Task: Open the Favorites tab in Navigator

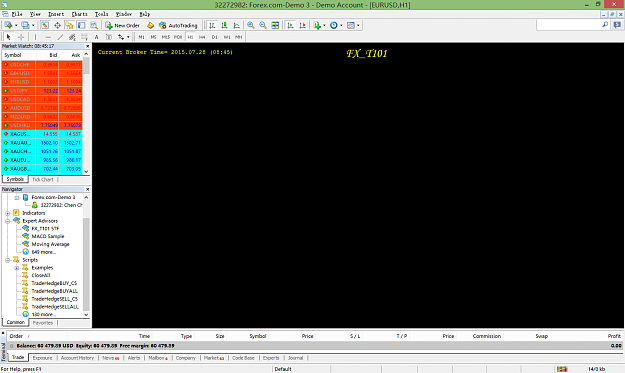Action: click(43, 322)
